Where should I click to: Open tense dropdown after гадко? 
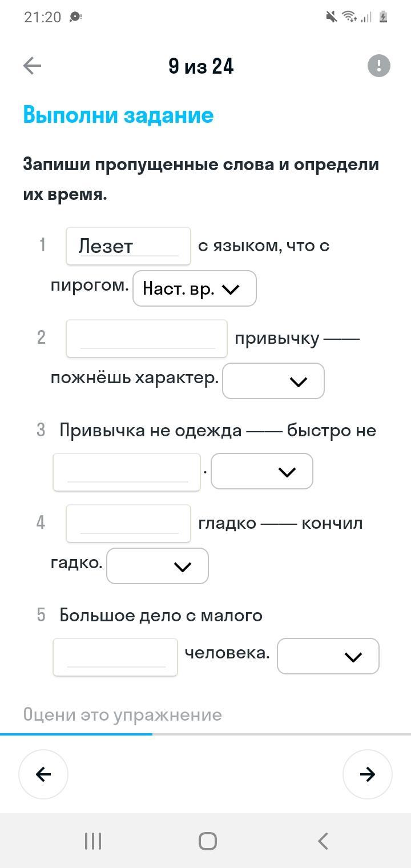[158, 566]
